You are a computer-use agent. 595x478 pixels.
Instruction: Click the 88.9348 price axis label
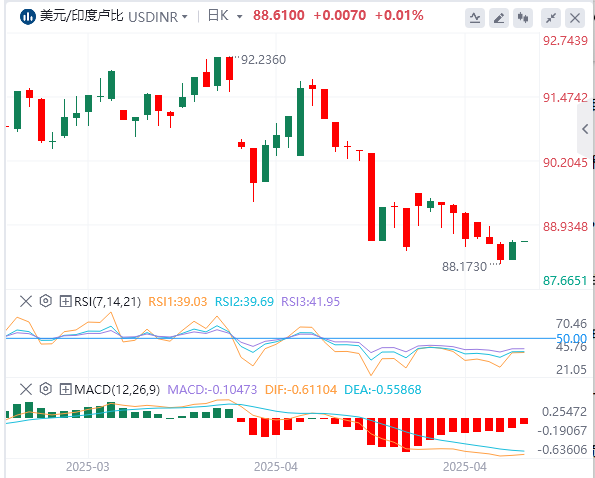(x=565, y=227)
